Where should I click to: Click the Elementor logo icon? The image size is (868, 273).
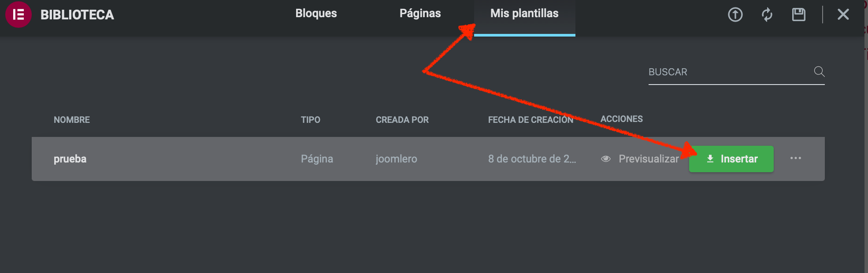tap(18, 15)
